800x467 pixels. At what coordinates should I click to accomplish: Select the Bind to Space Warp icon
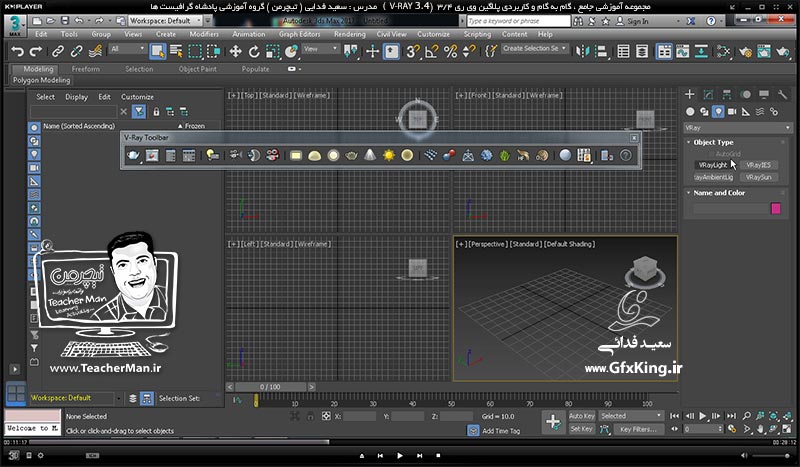coord(95,52)
